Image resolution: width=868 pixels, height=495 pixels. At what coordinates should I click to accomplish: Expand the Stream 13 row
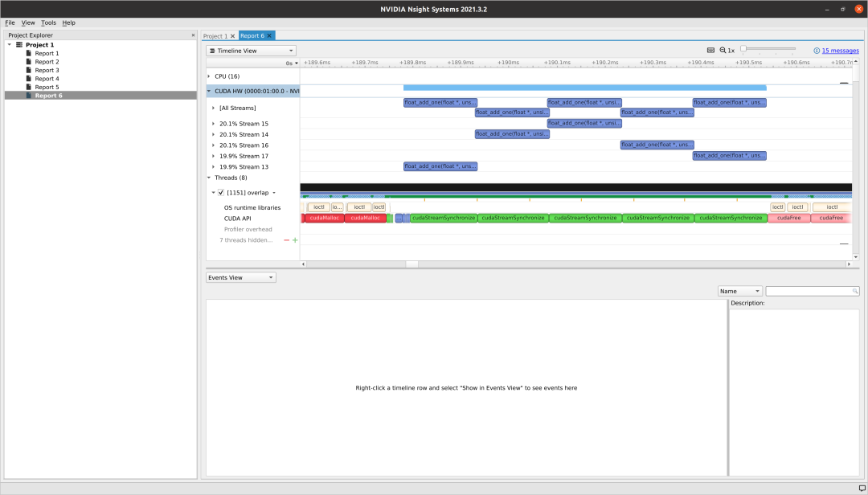213,166
